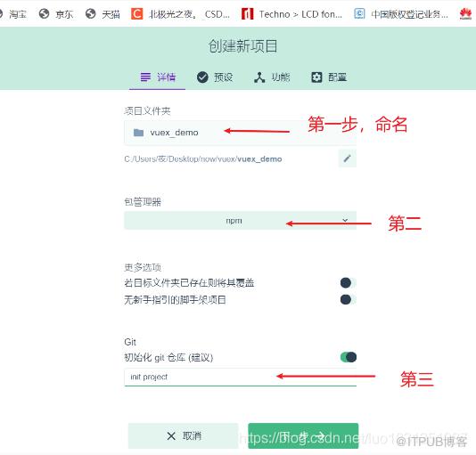Viewport: 476px width, 455px height.
Task: Toggle 若目标文件夹已存在则将其覆盖 switch
Action: (x=349, y=283)
